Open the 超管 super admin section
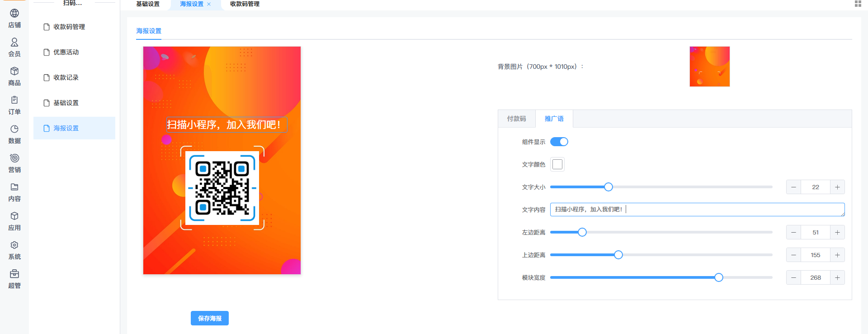The image size is (868, 334). [x=14, y=279]
